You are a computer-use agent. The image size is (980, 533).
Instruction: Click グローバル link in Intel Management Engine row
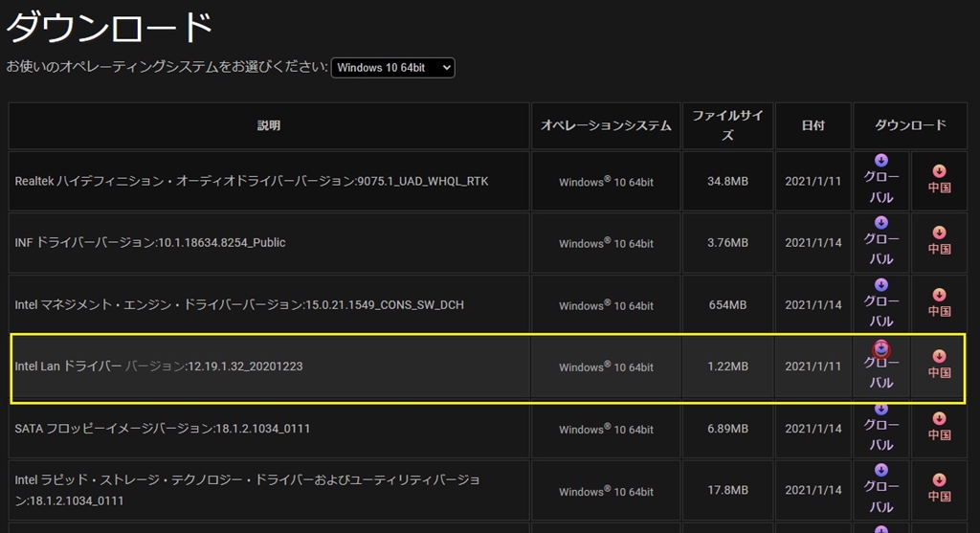[x=881, y=311]
